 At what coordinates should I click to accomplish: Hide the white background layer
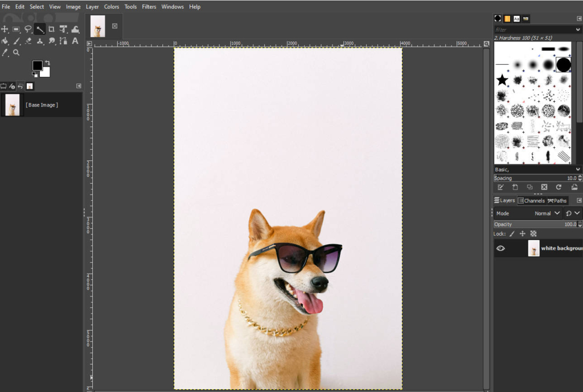500,248
